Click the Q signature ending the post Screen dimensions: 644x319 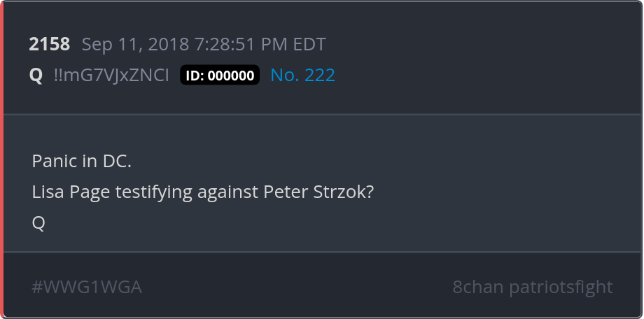pyautogui.click(x=38, y=223)
